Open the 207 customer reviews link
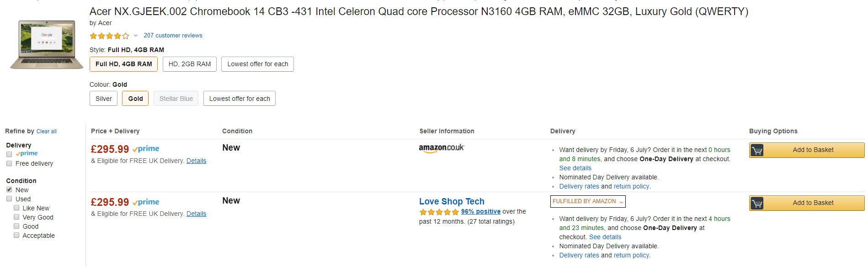868x267 pixels. click(173, 36)
